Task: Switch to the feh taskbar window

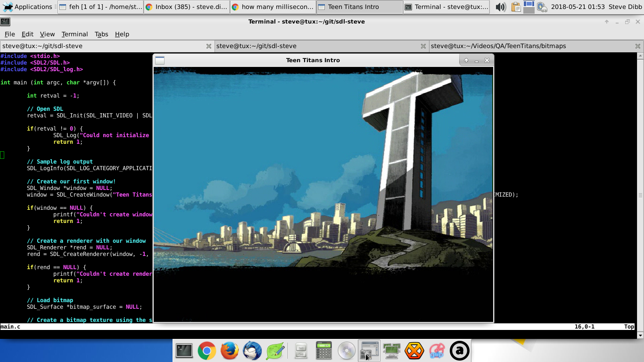Action: click(x=100, y=7)
